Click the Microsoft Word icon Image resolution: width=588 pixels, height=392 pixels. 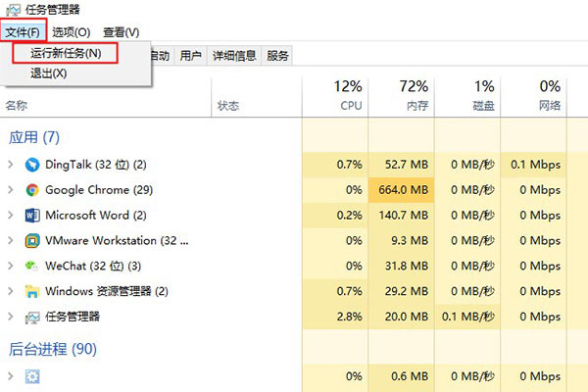pyautogui.click(x=32, y=216)
